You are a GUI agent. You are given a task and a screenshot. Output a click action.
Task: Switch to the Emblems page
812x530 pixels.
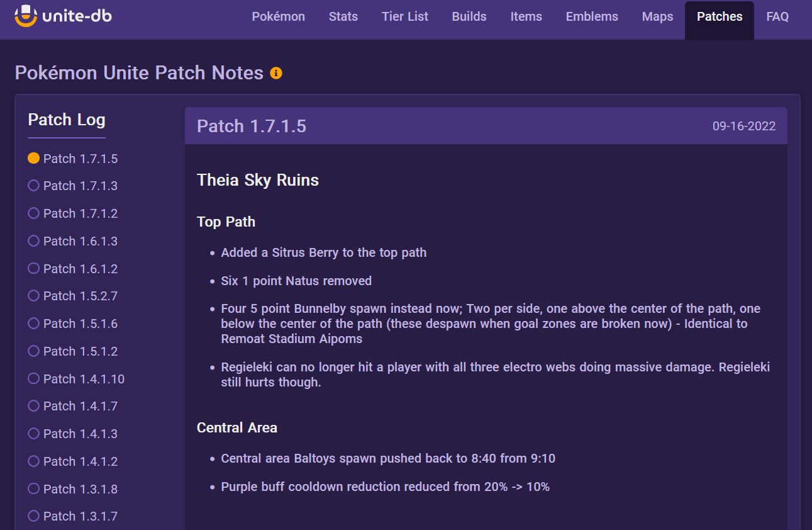(592, 17)
